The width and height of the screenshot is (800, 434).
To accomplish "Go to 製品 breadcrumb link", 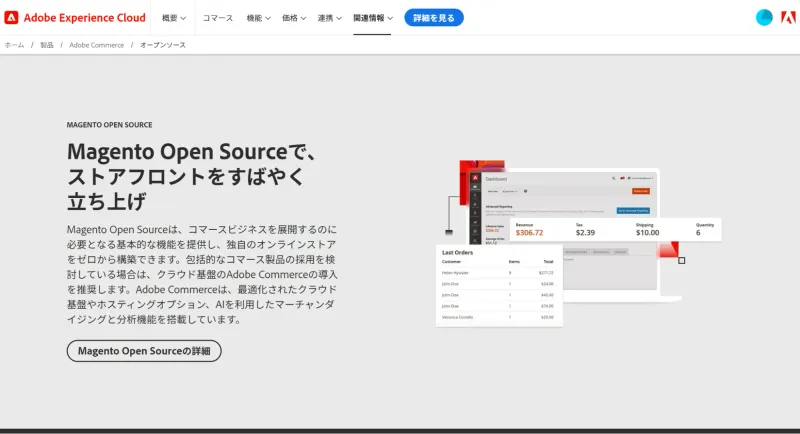I will [x=47, y=45].
